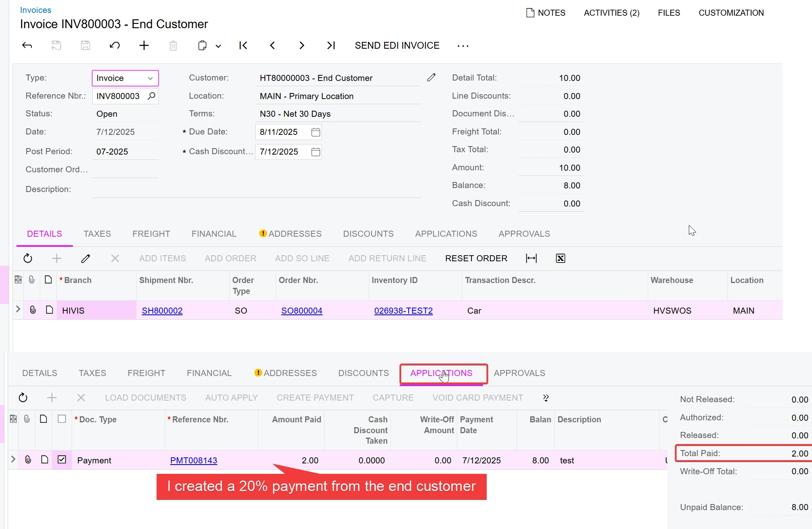Click the undo changes icon

point(115,45)
